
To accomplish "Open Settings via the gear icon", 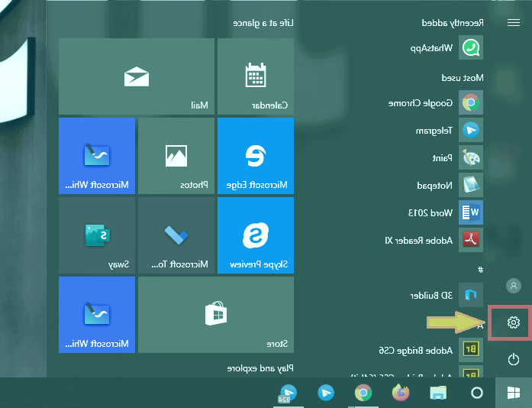I will coord(514,322).
